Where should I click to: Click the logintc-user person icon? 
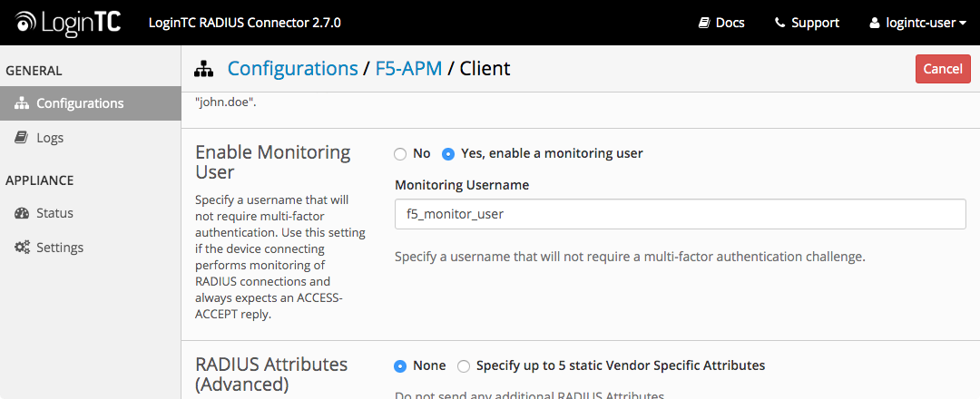pos(875,23)
